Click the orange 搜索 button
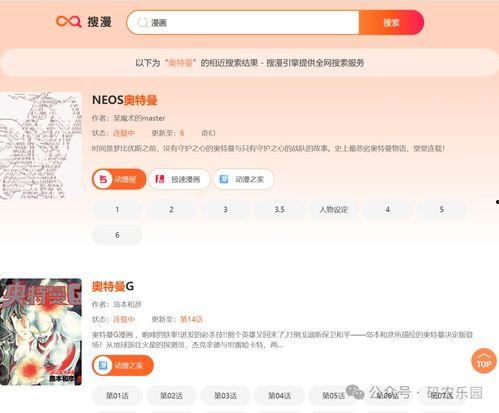This screenshot has width=499, height=413. click(391, 23)
